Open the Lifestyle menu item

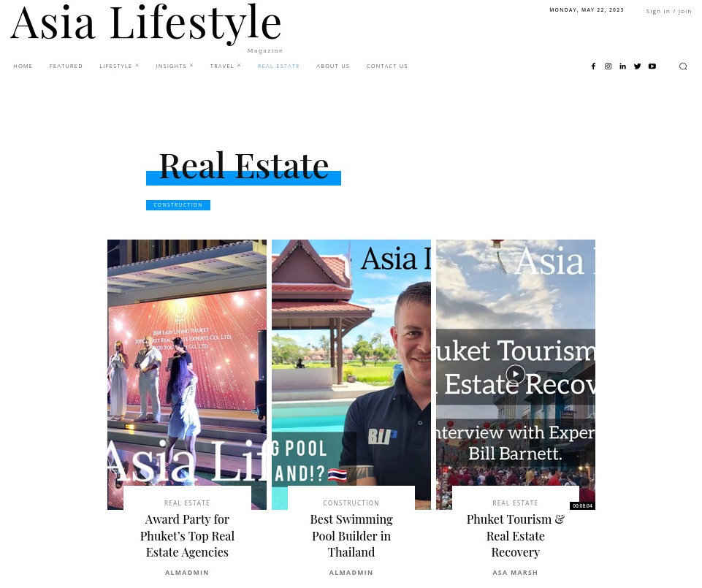(x=115, y=66)
